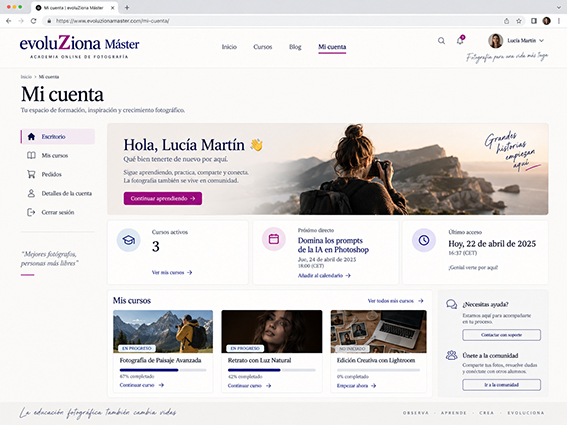This screenshot has width=567, height=425.
Task: Bookmark the page with the star icon
Action: (x=519, y=21)
